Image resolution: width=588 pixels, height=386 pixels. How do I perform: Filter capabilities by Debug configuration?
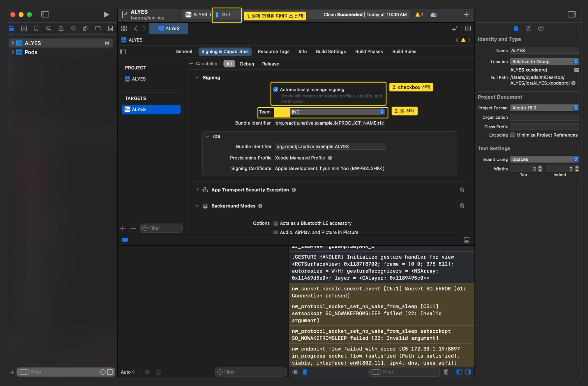[247, 64]
